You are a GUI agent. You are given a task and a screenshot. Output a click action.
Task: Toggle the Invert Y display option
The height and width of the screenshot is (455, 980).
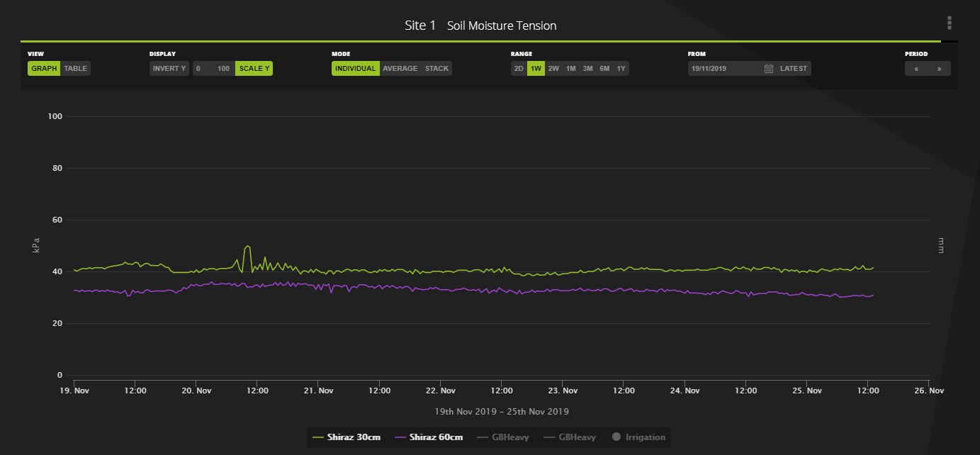(x=169, y=69)
